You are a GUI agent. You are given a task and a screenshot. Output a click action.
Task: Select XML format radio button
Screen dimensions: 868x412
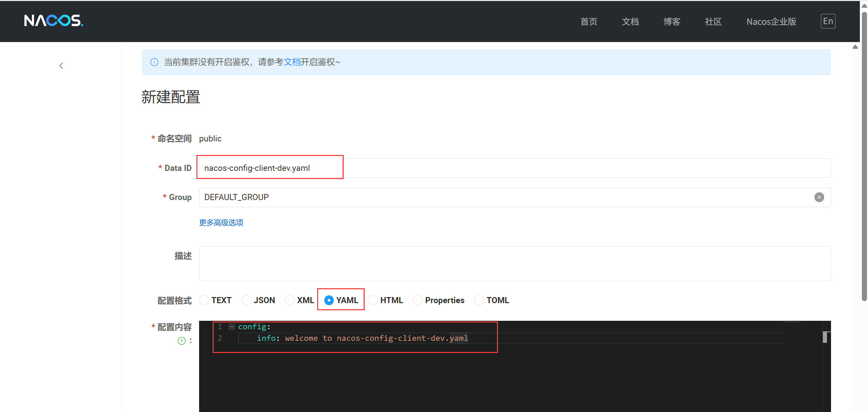[x=290, y=300]
